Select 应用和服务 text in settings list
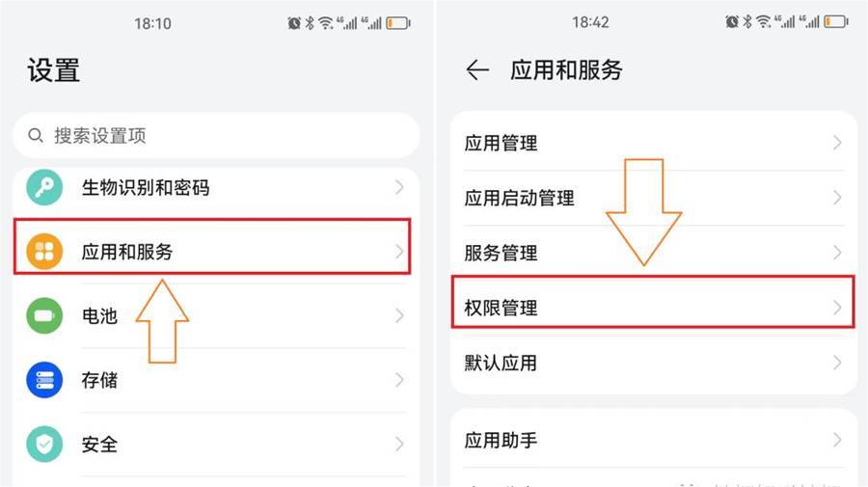This screenshot has width=868, height=487. pos(126,252)
